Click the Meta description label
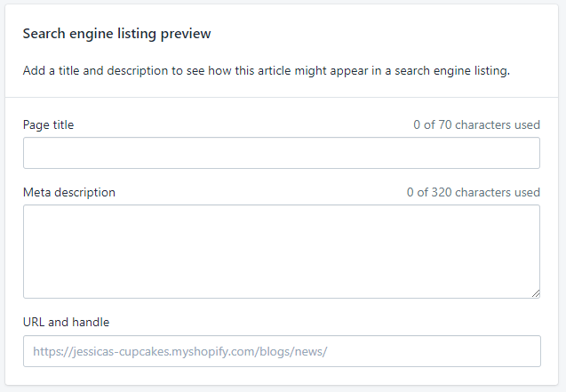The width and height of the screenshot is (566, 392). tap(69, 192)
